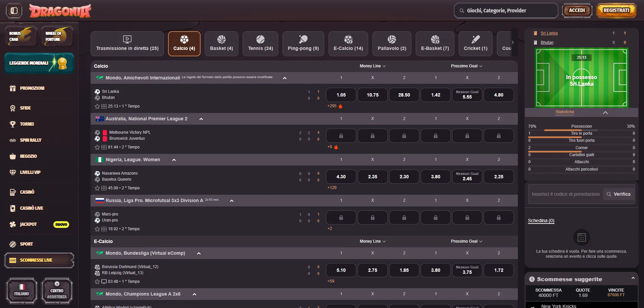644x308 pixels.
Task: Favorite the Melbourne Victory NPL match
Action: tap(97, 147)
